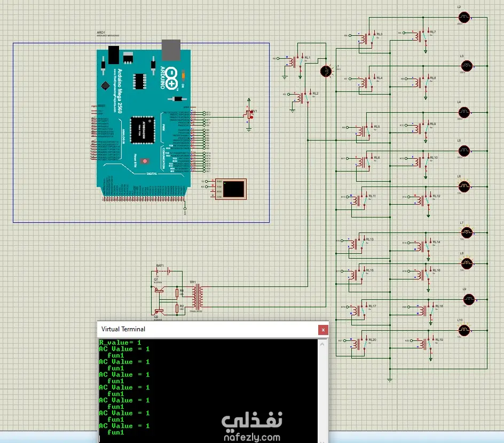
Task: Select the BAT1 battery component
Action: coord(164,271)
